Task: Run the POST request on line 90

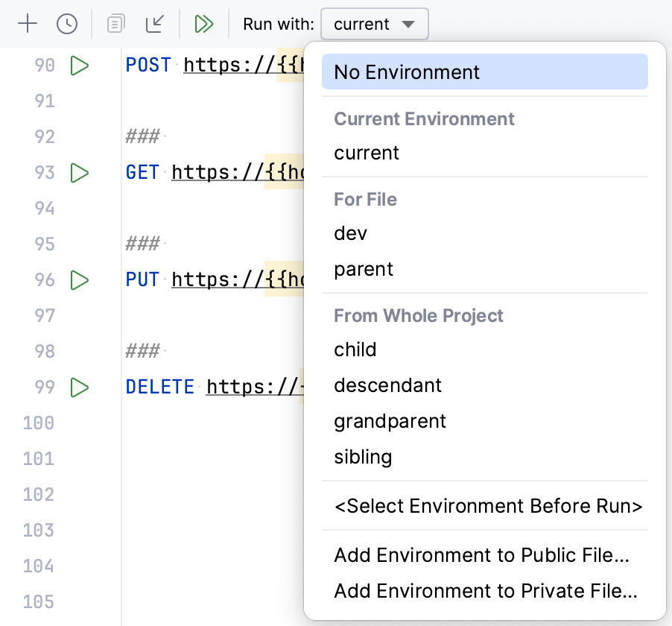Action: point(80,65)
